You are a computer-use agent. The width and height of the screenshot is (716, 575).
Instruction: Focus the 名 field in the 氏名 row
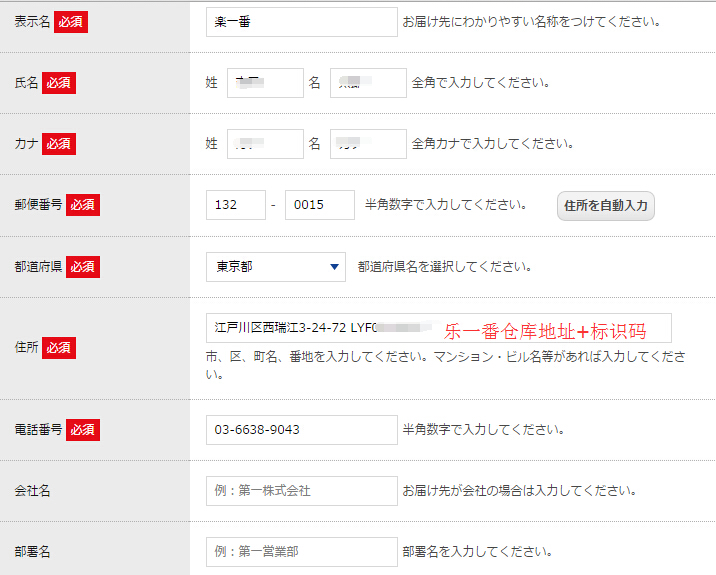(x=368, y=83)
